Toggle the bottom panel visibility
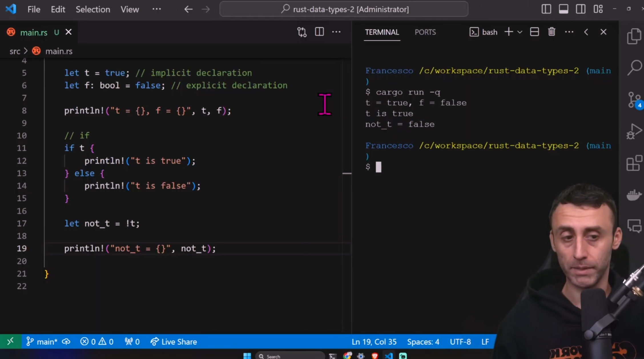 tap(563, 9)
